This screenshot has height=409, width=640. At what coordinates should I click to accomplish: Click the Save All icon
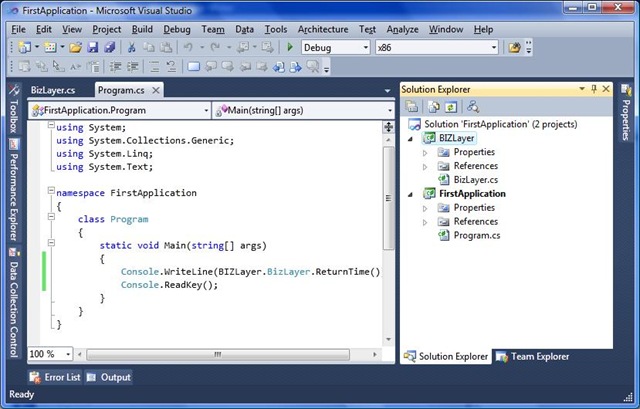coord(109,47)
